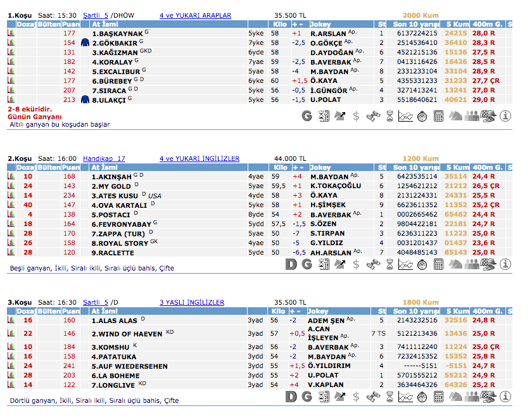The height and width of the screenshot is (420, 532).
Task: Open the calculator icon under race 2
Action: pos(439,264)
